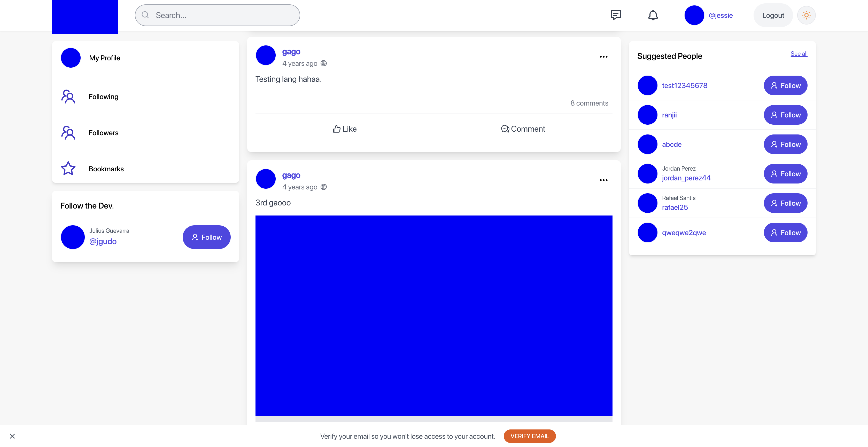Image resolution: width=868 pixels, height=447 pixels.
Task: Open the See all suggested people link
Action: click(799, 54)
